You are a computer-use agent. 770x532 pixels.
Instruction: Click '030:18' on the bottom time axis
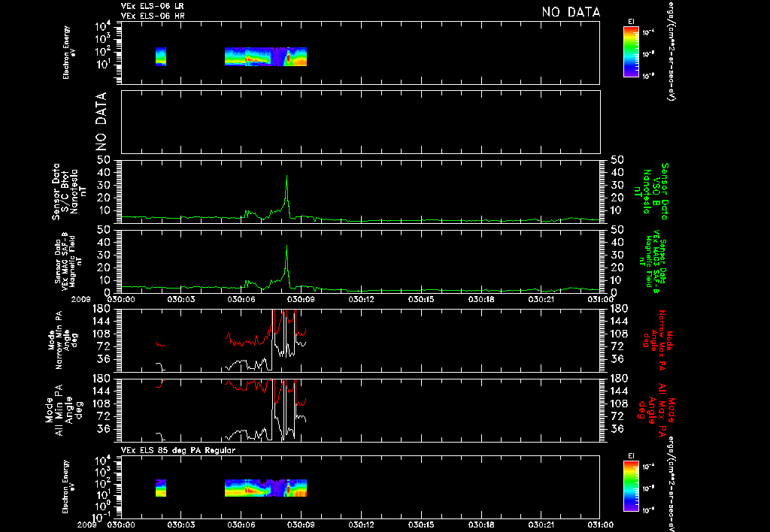480,524
